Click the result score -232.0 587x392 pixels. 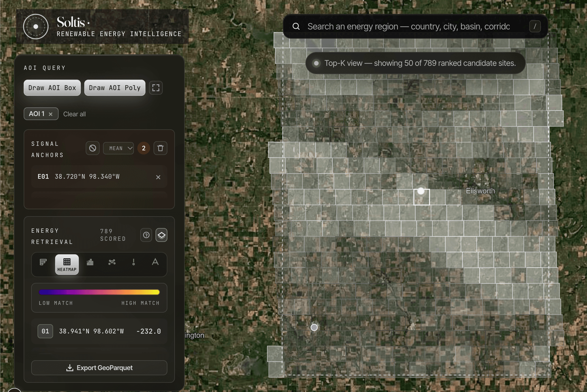click(x=149, y=331)
